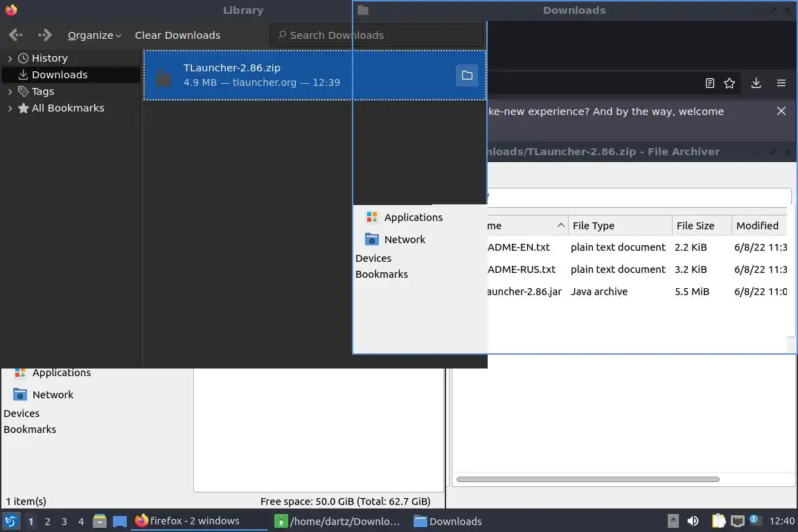The height and width of the screenshot is (532, 798).
Task: Expand the Tags tree item
Action: point(10,92)
